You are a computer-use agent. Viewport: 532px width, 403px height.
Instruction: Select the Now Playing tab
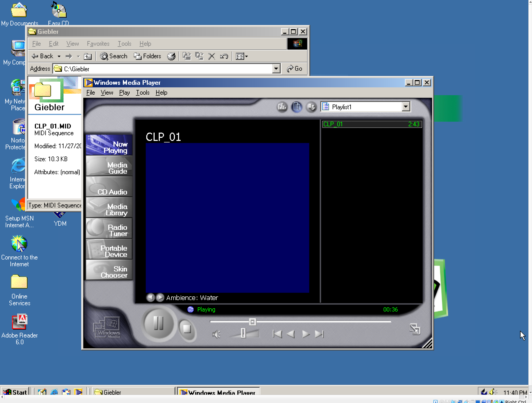click(x=109, y=145)
